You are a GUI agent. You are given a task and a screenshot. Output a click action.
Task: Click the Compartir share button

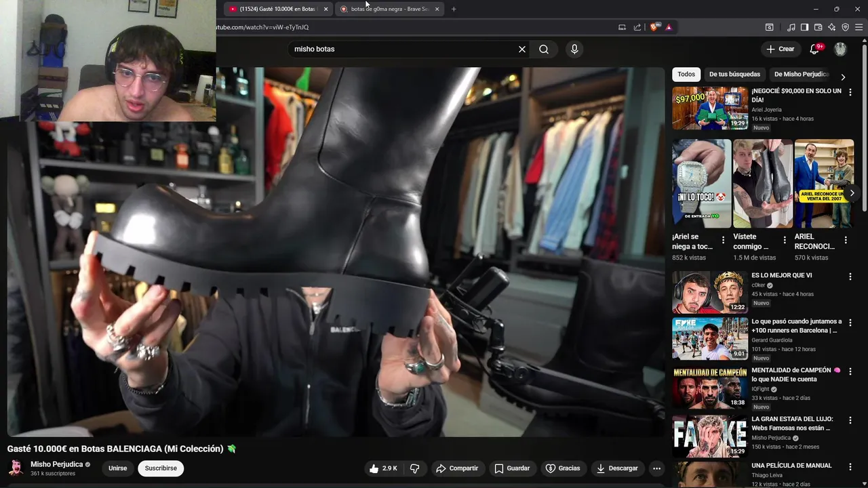pyautogui.click(x=457, y=468)
